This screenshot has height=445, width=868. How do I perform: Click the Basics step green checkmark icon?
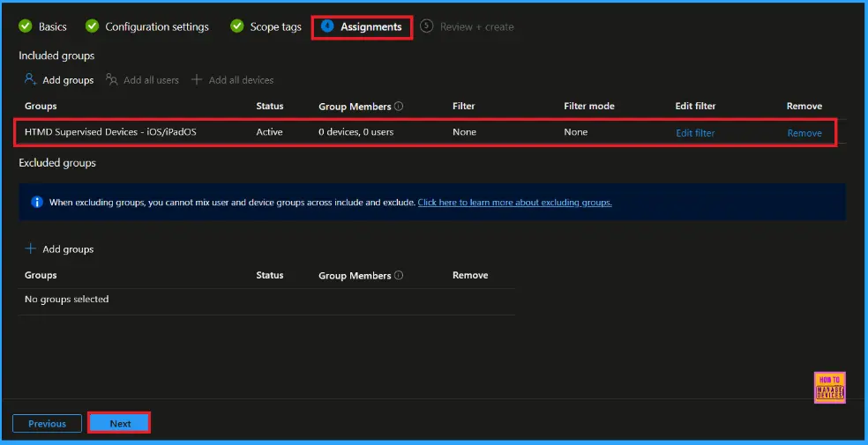(26, 26)
